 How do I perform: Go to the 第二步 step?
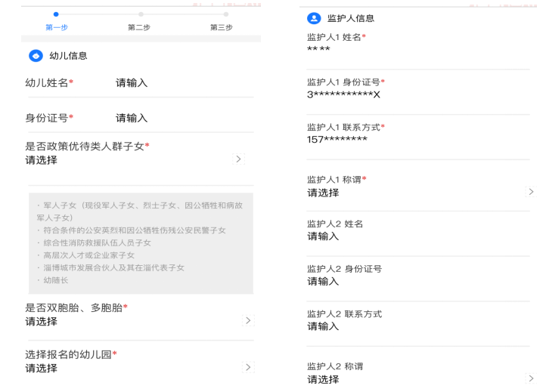140,21
